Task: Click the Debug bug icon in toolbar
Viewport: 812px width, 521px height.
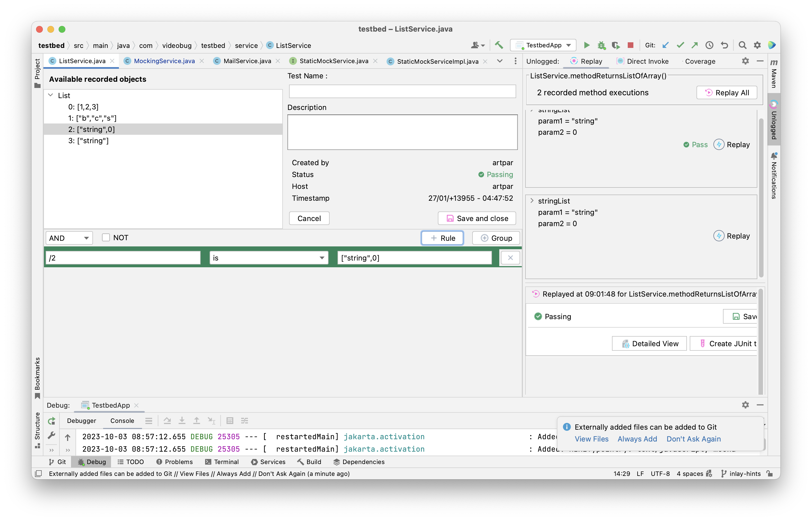Action: 601,45
